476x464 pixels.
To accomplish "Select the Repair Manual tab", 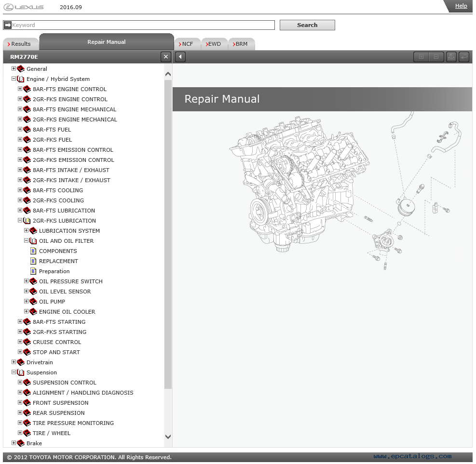I will pos(107,42).
